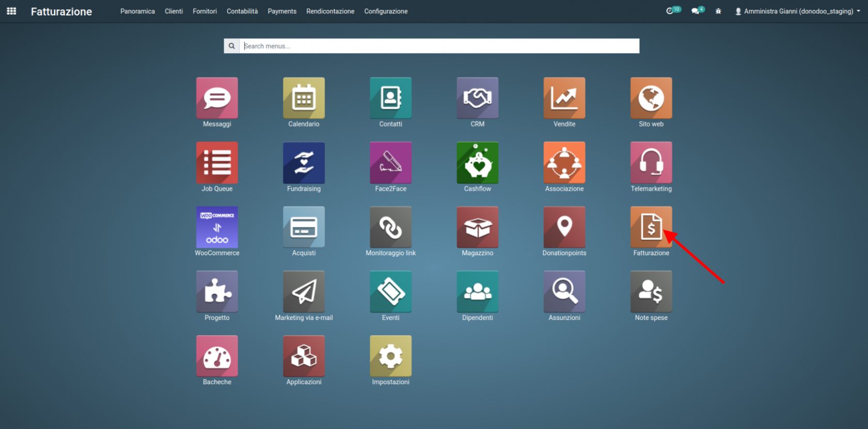Open the Telemarketing headset app
Image resolution: width=868 pixels, height=429 pixels.
(651, 163)
